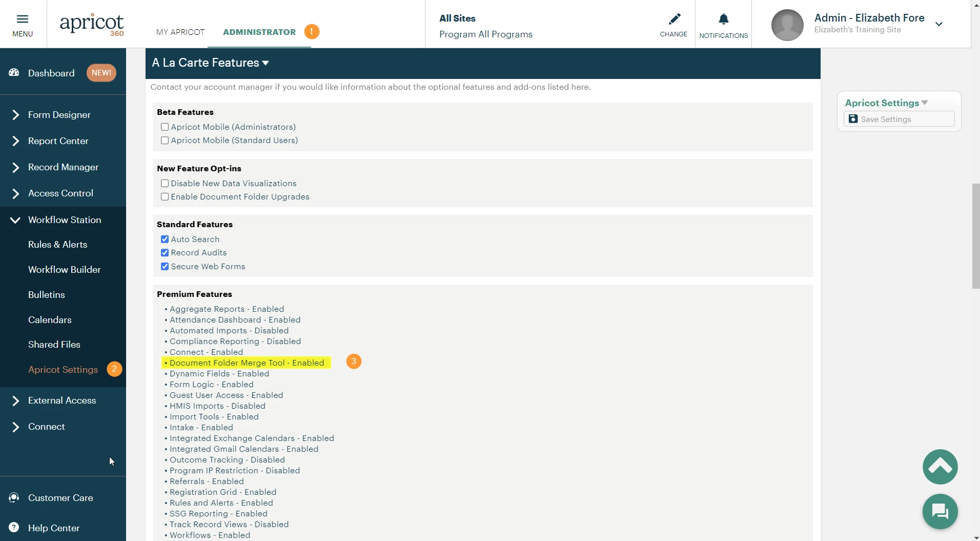
Task: Click the Dashboard palette icon
Action: tap(14, 73)
